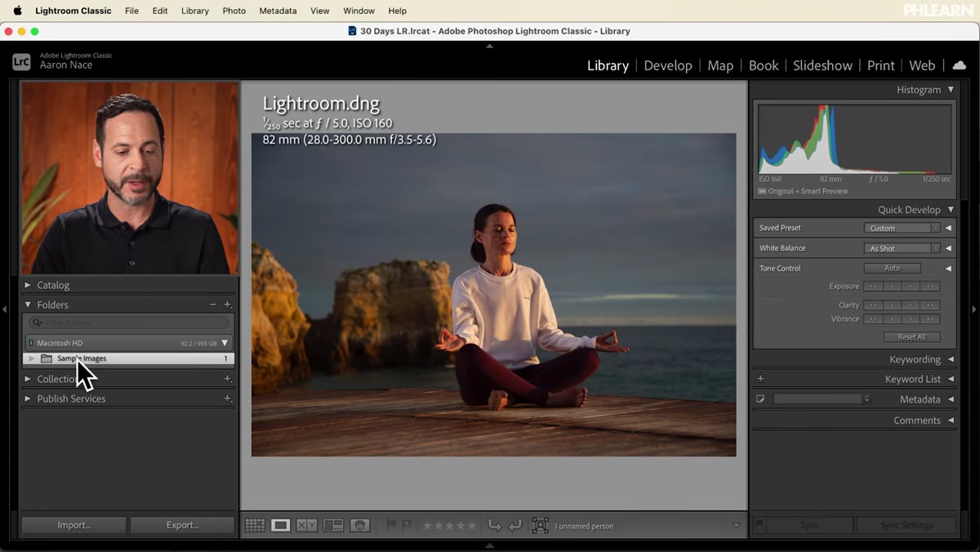The image size is (980, 552).
Task: Click the Import button
Action: pos(73,525)
